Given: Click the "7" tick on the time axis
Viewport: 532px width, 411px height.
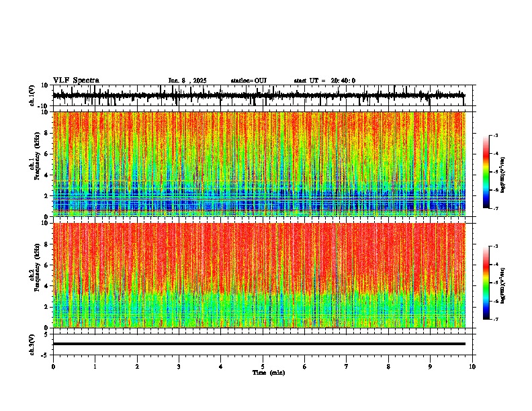Looking at the screenshot, I should (347, 367).
